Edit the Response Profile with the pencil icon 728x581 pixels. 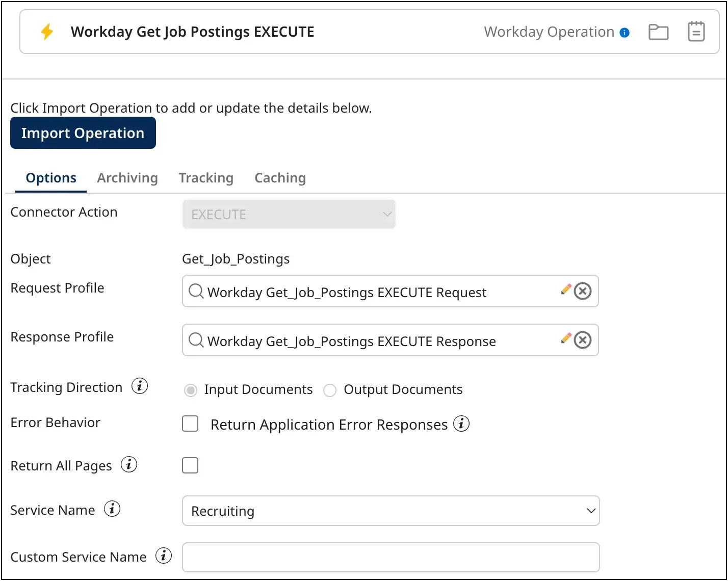[565, 339]
